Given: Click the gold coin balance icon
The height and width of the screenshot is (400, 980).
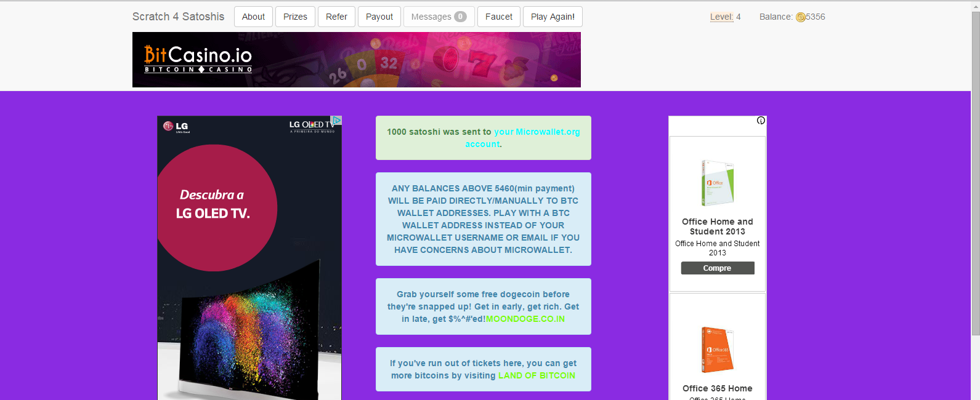Looking at the screenshot, I should pyautogui.click(x=800, y=17).
